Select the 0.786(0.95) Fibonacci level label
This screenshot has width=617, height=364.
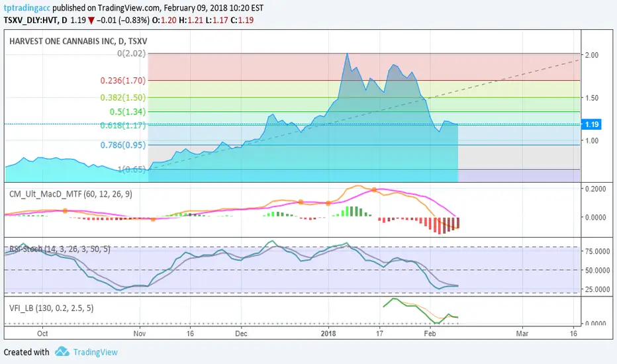coord(122,145)
